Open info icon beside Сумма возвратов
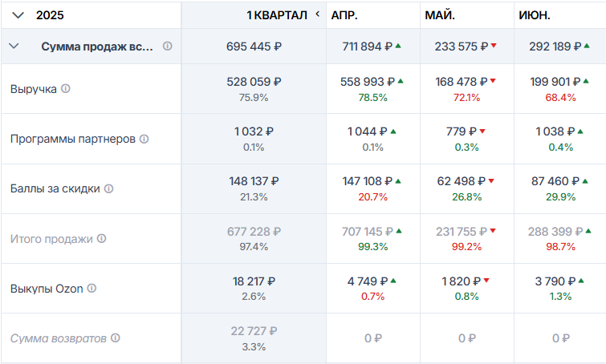The height and width of the screenshot is (364, 606). 115,338
